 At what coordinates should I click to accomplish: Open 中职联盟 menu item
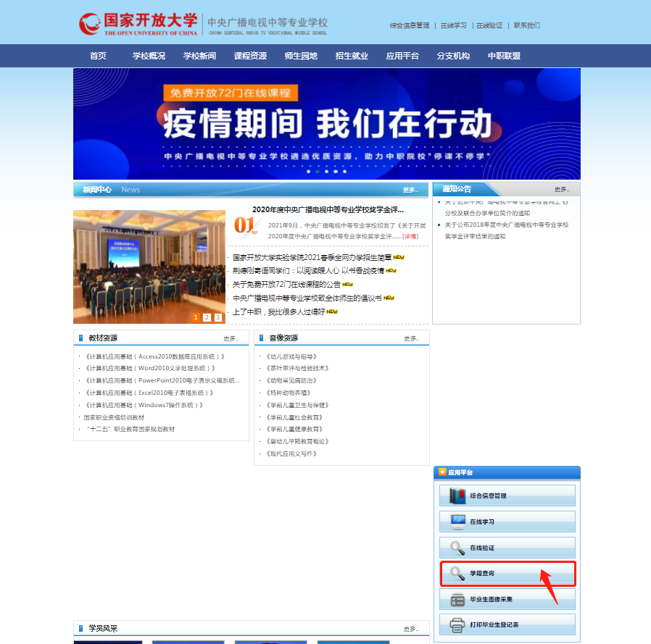click(504, 56)
